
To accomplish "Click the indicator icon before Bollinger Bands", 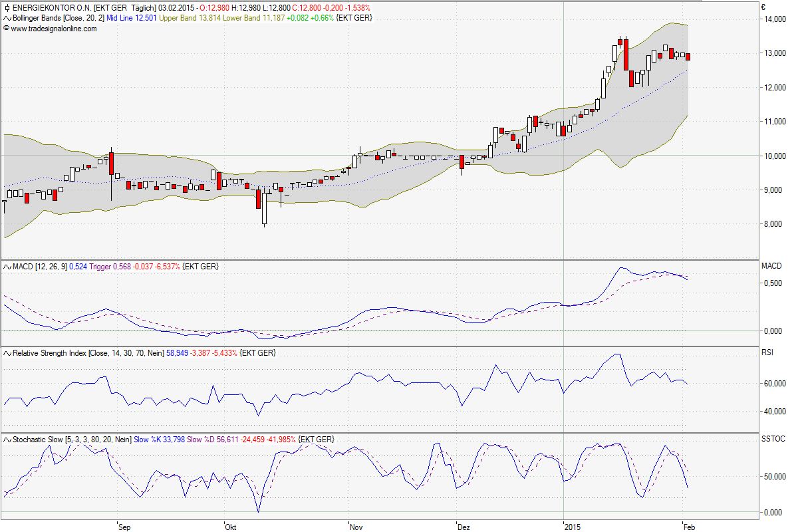I will tap(7, 18).
